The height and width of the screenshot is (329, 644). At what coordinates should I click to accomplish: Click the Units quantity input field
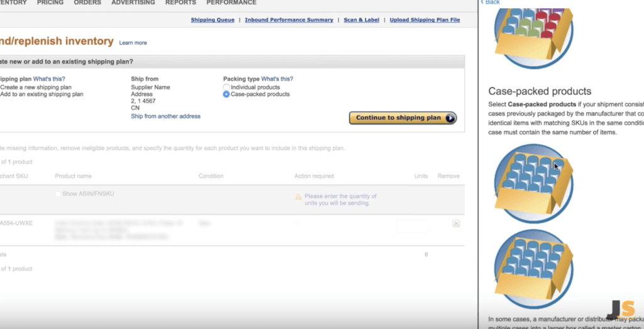coord(413,226)
